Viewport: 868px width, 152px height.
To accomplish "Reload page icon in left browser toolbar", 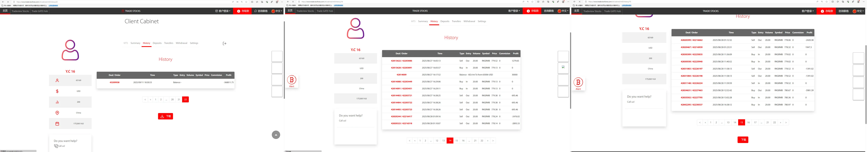I will click(8, 2).
